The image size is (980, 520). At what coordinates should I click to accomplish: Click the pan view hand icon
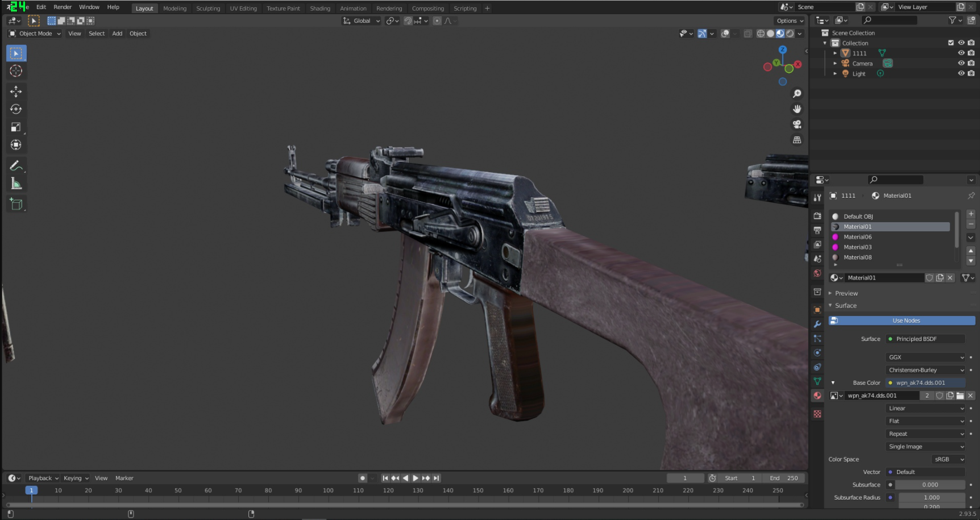tap(797, 109)
